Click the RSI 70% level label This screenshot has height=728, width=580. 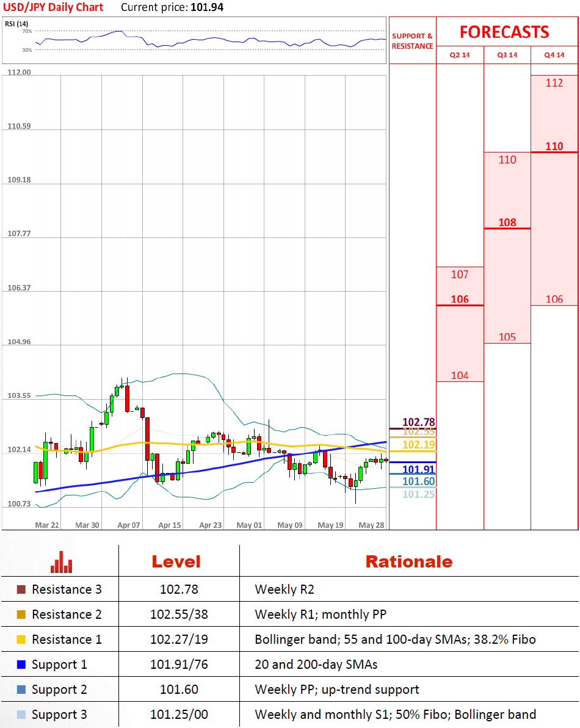point(27,31)
